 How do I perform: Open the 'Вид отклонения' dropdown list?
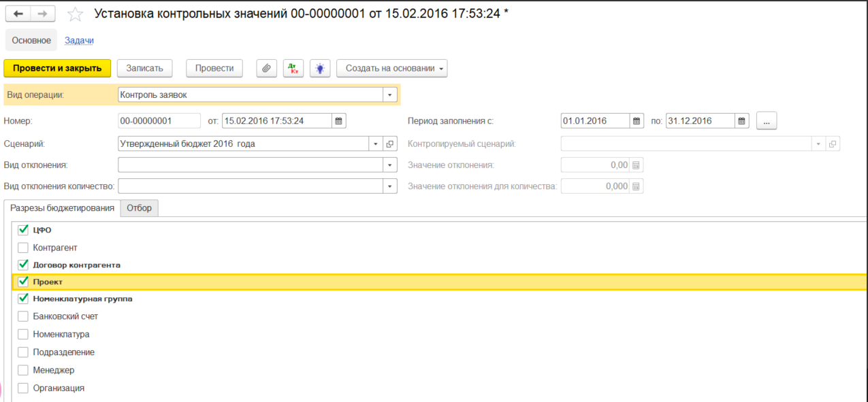[x=389, y=165]
